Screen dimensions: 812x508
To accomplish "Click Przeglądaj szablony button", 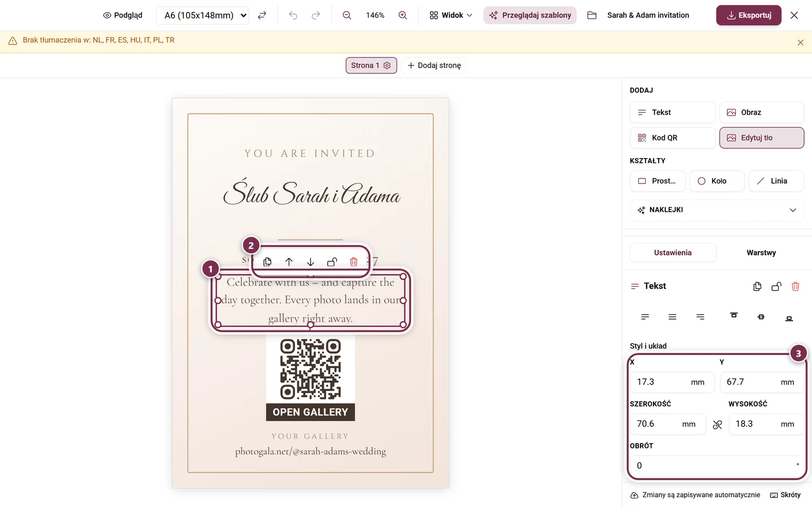I will (530, 15).
